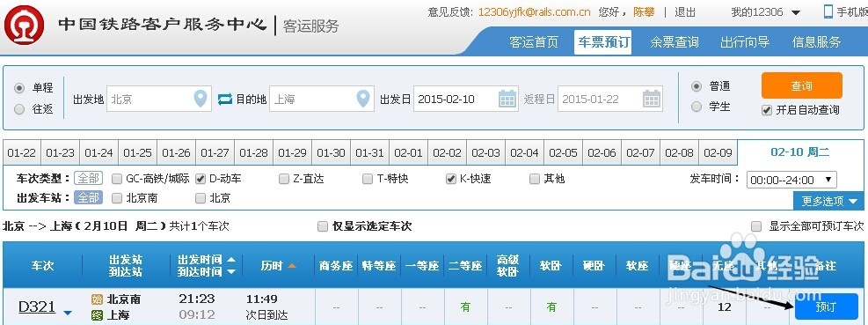Click the departure station location pin icon
Viewport: 868px width, 325px height.
point(201,100)
